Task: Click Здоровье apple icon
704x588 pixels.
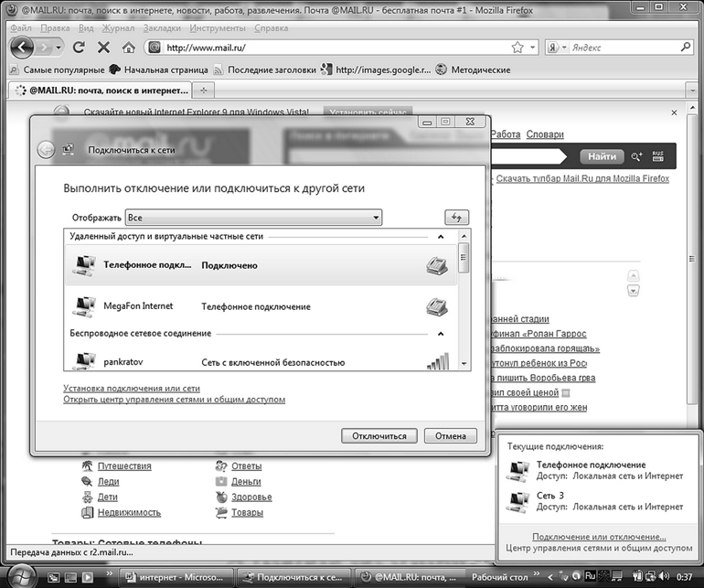Action: [221, 497]
